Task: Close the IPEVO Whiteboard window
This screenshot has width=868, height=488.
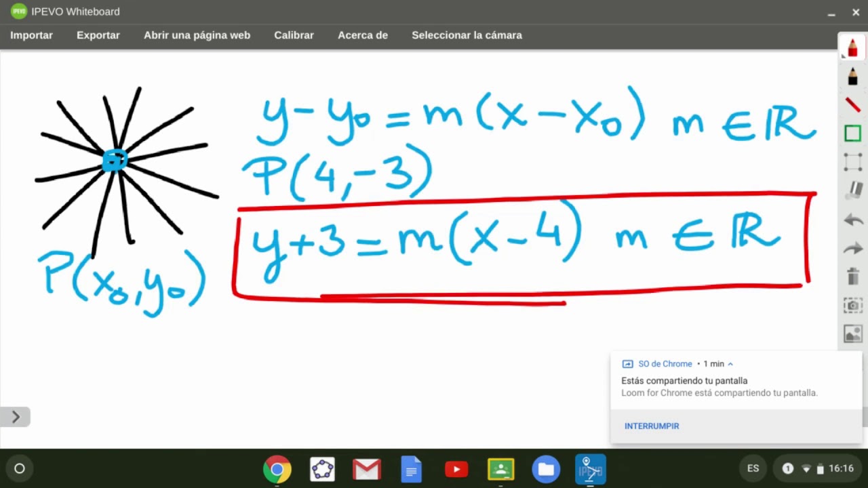Action: (856, 12)
